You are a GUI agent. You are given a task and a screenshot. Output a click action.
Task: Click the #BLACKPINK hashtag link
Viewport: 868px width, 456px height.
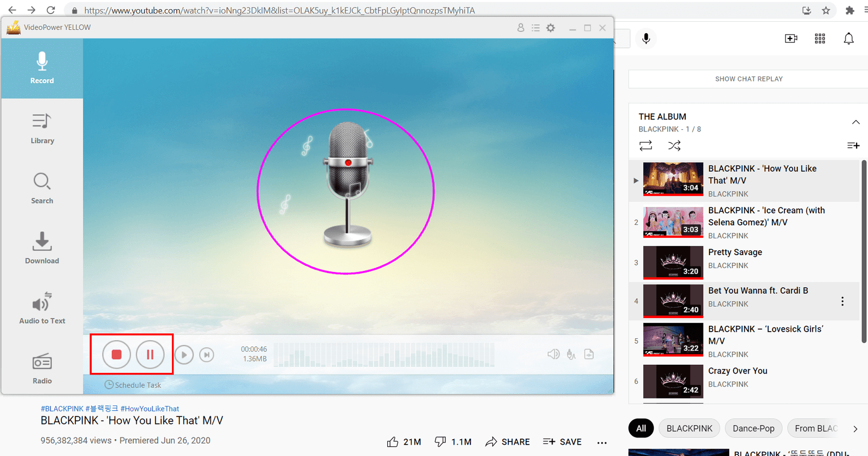point(62,409)
